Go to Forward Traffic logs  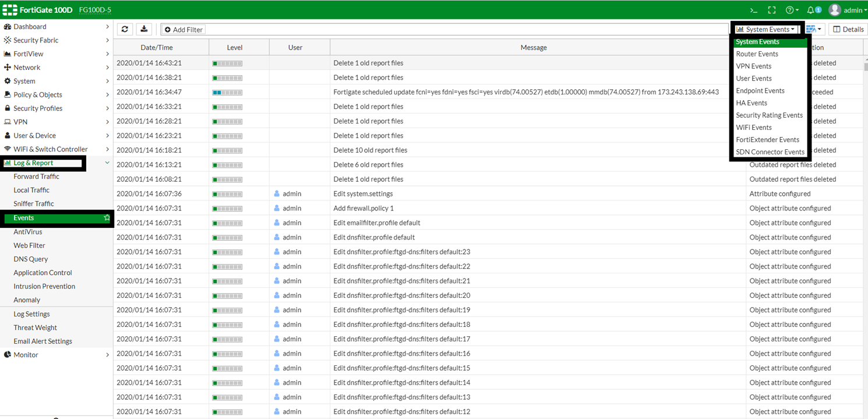[36, 177]
